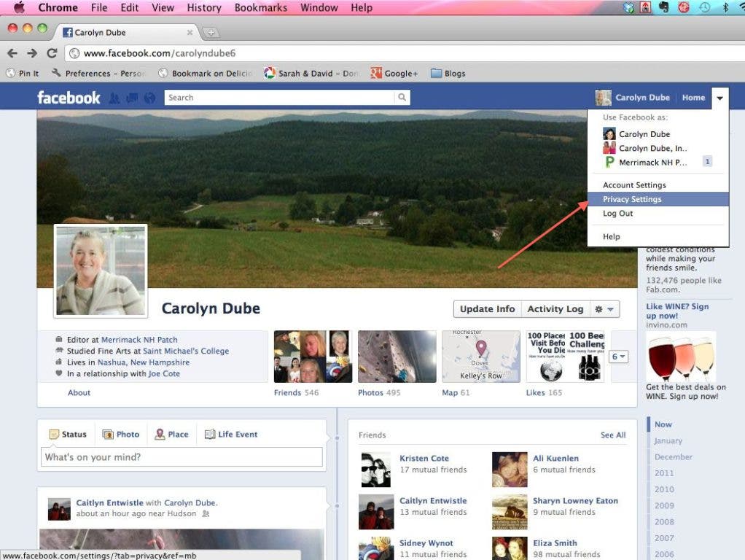
Task: Click See All friends link
Action: tap(613, 435)
